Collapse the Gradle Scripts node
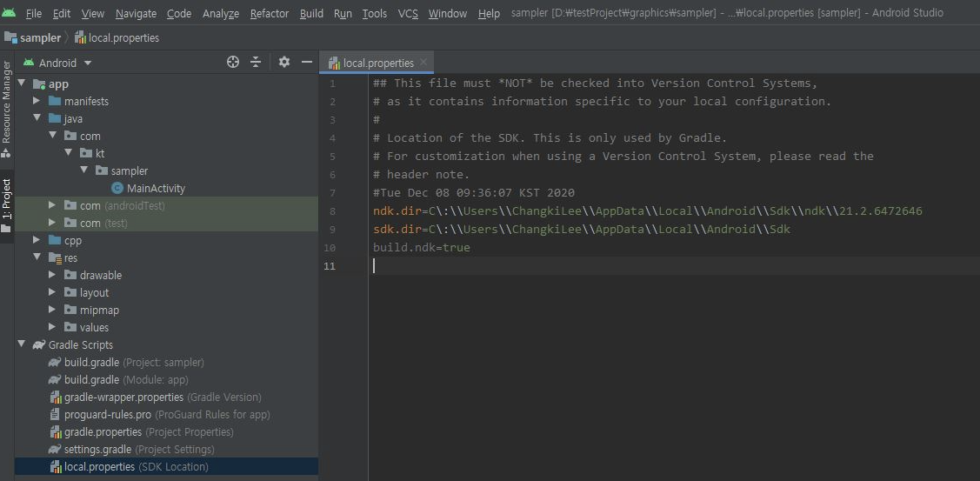980x481 pixels. (22, 344)
